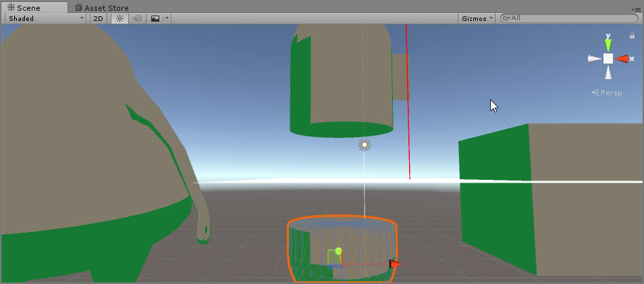Toggle 2D view mode

[98, 18]
